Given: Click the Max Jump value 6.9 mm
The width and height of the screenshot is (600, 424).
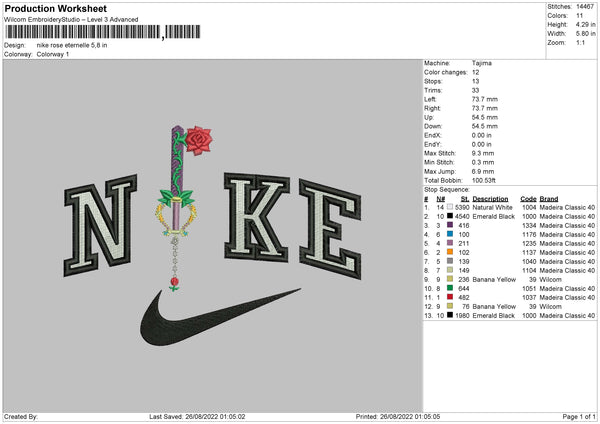Looking at the screenshot, I should tap(483, 171).
